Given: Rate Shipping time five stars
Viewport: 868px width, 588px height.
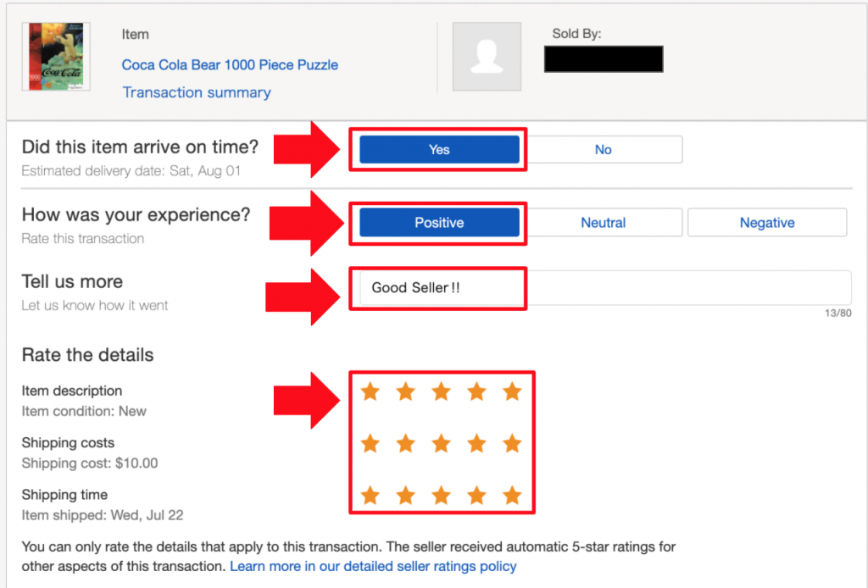Looking at the screenshot, I should [512, 495].
